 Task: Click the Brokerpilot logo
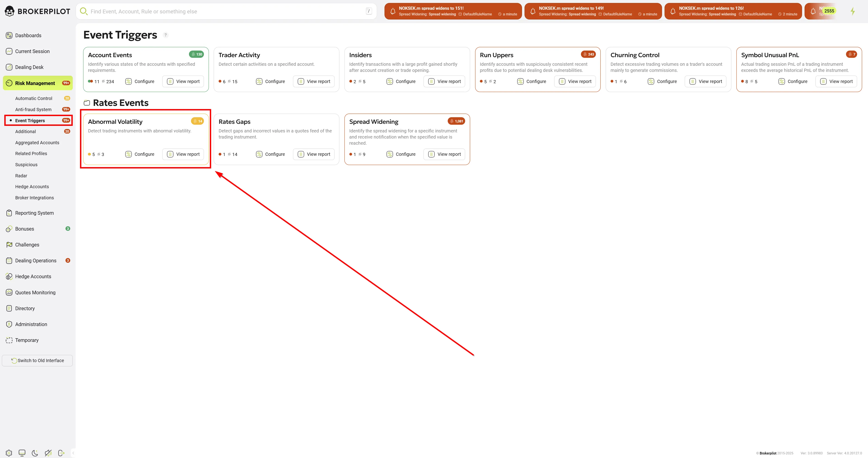point(37,11)
